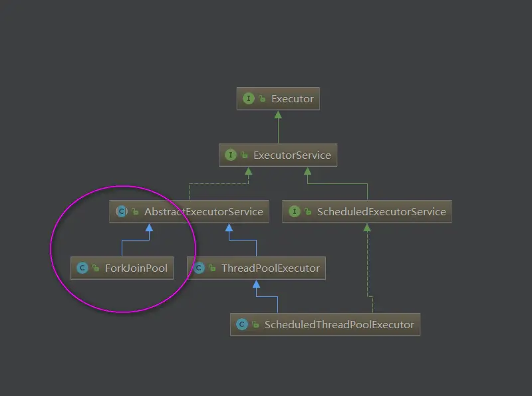532x396 pixels.
Task: Click the visibility lock icon beside ScheduledThreadPoolExecutor
Action: pyautogui.click(x=255, y=324)
